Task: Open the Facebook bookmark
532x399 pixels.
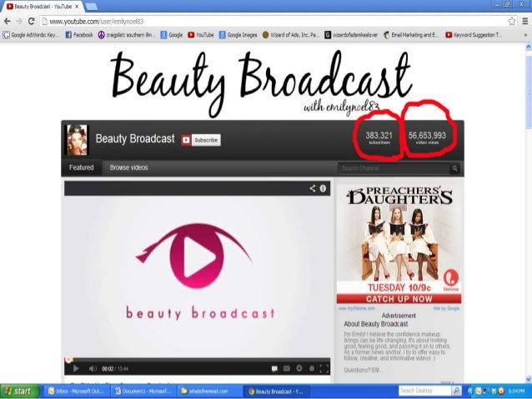Action: point(79,35)
